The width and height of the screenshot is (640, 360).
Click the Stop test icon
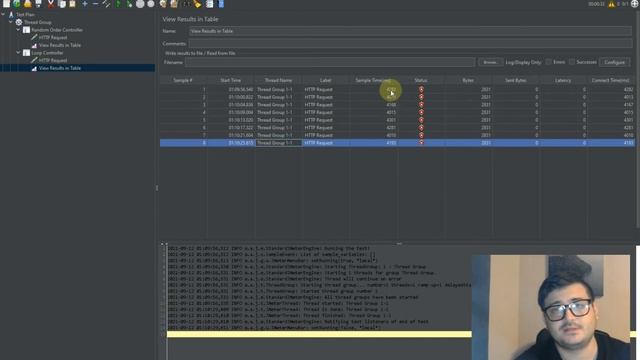pyautogui.click(x=140, y=4)
